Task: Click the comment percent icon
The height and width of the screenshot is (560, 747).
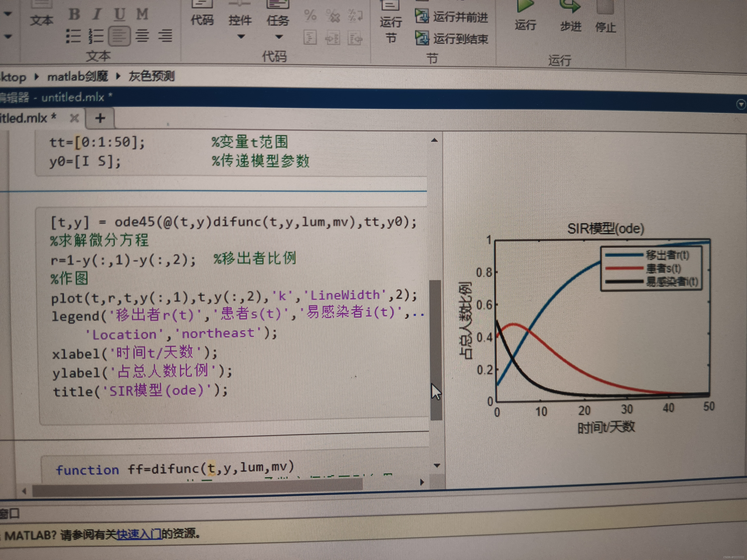Action: [310, 15]
